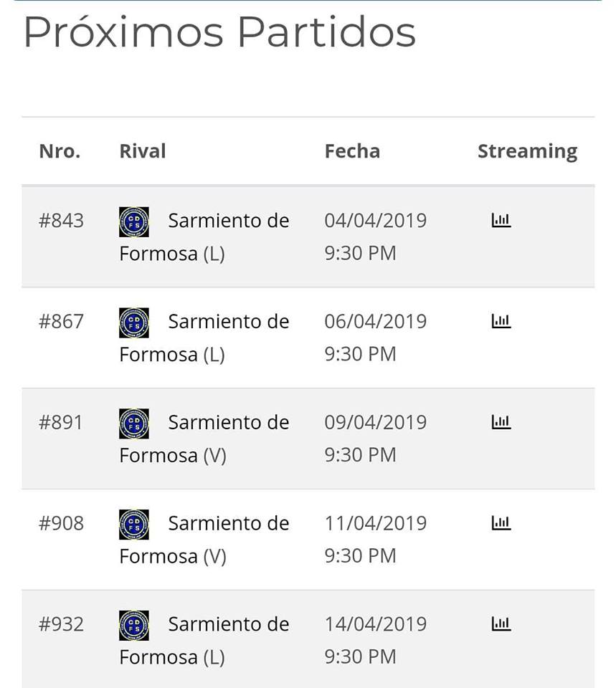The width and height of the screenshot is (616, 688).
Task: Select the Streaming column header
Action: click(x=527, y=152)
